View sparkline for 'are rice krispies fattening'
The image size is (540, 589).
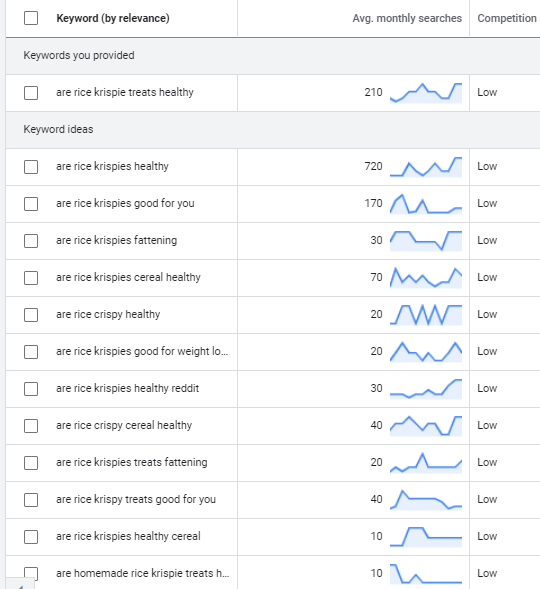click(426, 241)
